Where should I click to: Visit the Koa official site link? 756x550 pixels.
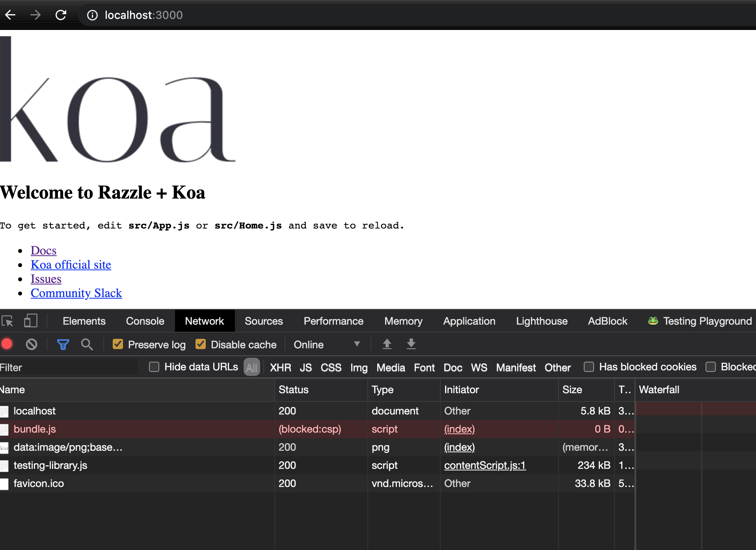coord(71,265)
